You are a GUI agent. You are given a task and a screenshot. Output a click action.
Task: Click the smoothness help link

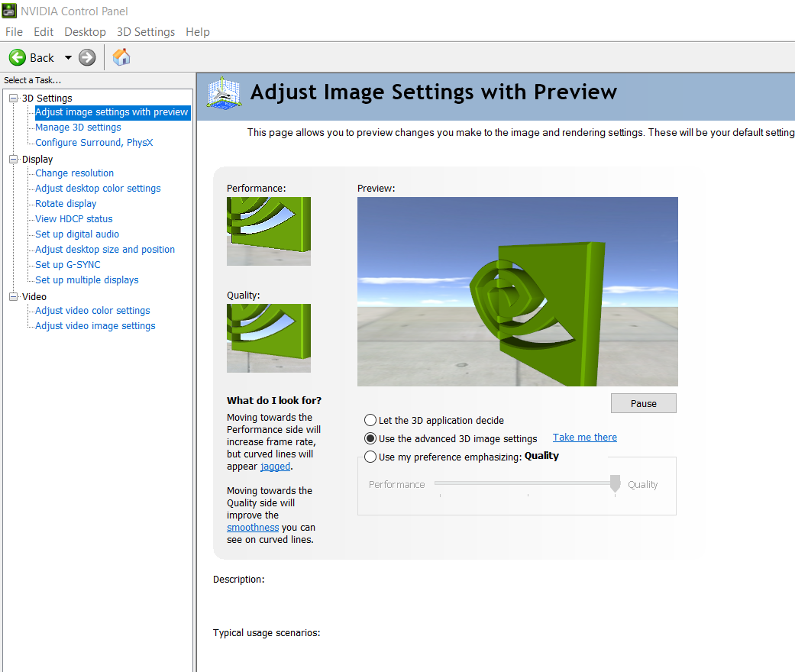point(253,528)
